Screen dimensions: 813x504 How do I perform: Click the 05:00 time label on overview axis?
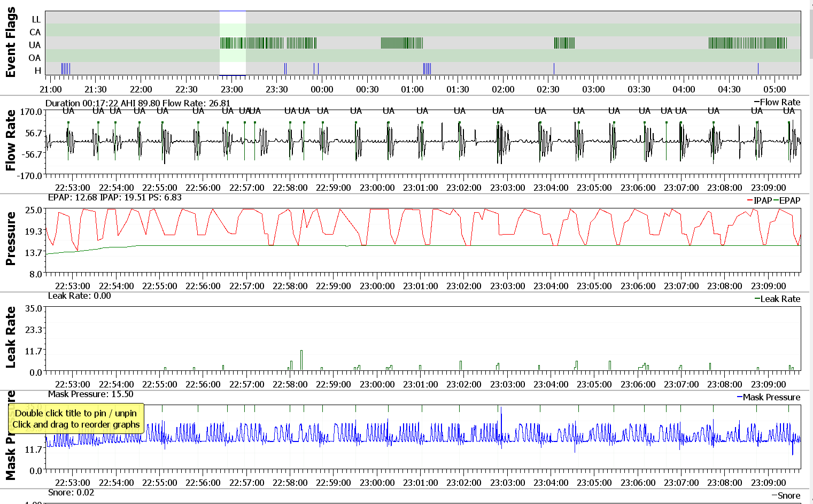pos(775,89)
